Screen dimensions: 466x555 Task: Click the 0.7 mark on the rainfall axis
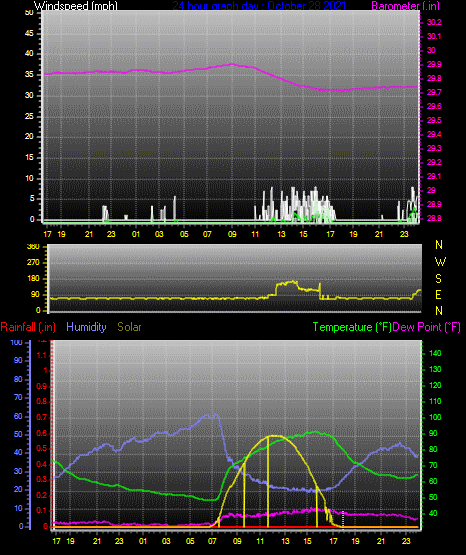coord(42,417)
